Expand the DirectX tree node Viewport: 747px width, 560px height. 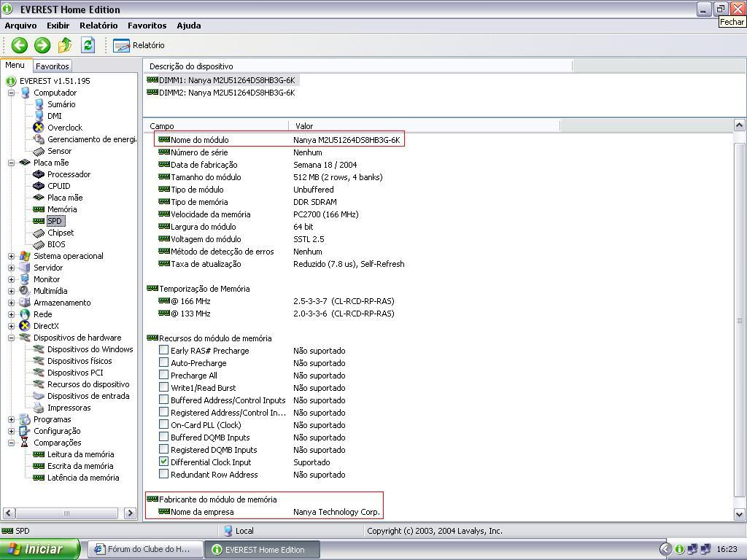(x=12, y=326)
